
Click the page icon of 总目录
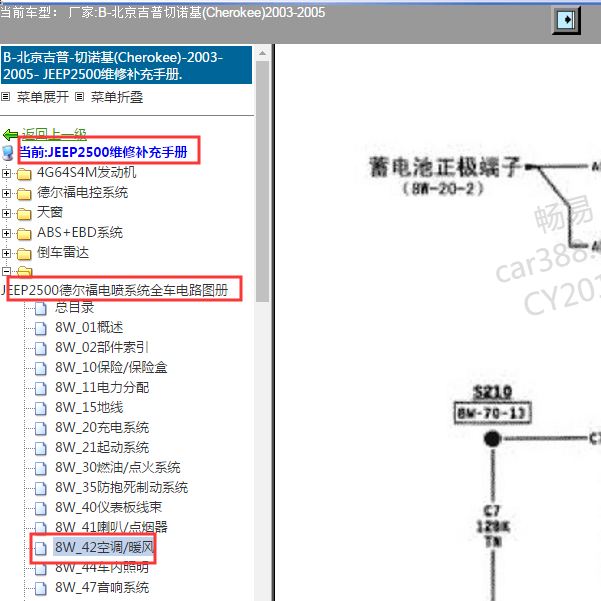point(41,308)
